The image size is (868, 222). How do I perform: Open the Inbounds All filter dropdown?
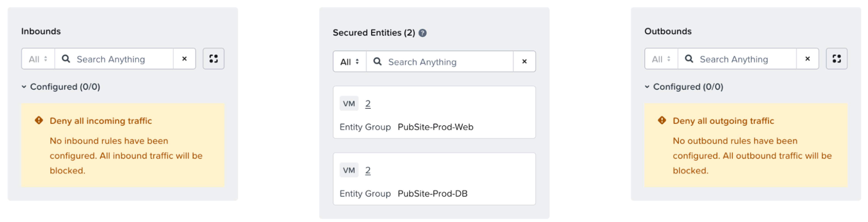[x=38, y=59]
